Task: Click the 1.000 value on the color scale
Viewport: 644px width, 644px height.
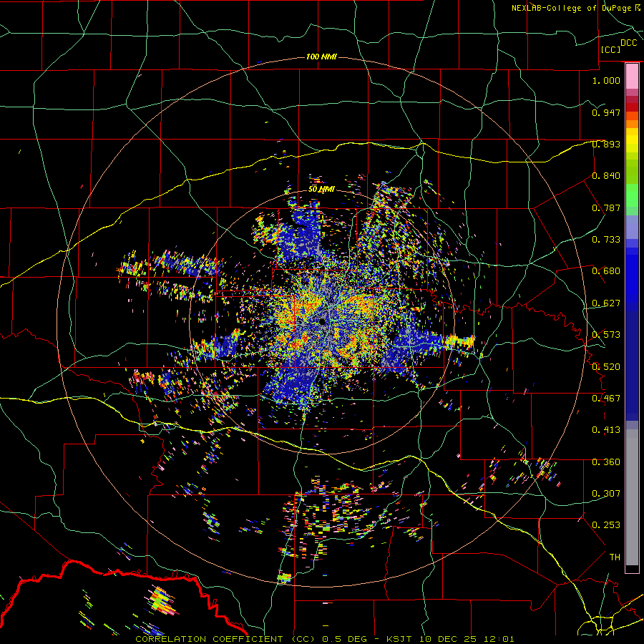Action: click(606, 80)
